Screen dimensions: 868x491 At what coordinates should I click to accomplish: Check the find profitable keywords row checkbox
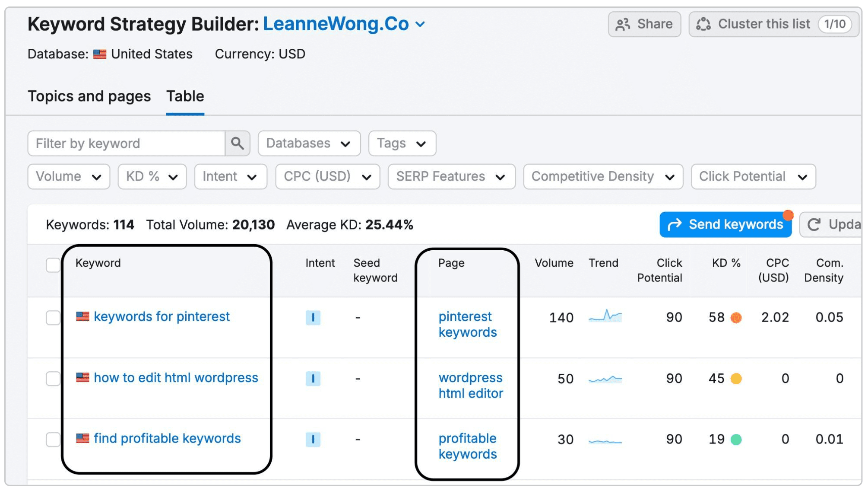point(53,439)
